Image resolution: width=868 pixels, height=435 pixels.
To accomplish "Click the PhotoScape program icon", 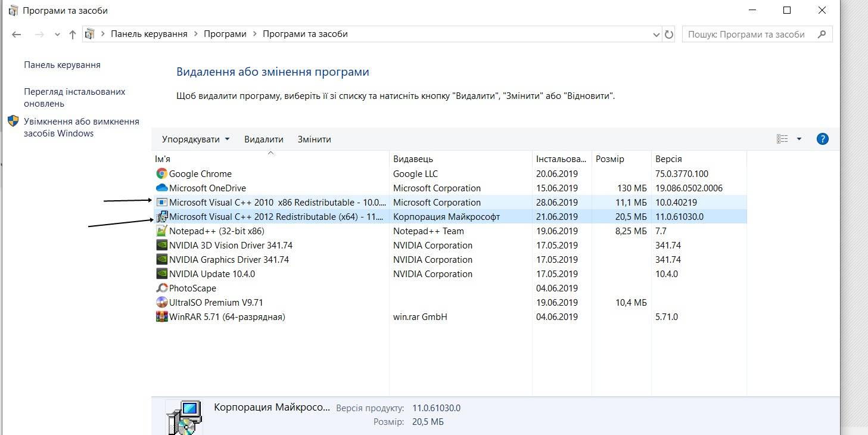I will coord(161,288).
